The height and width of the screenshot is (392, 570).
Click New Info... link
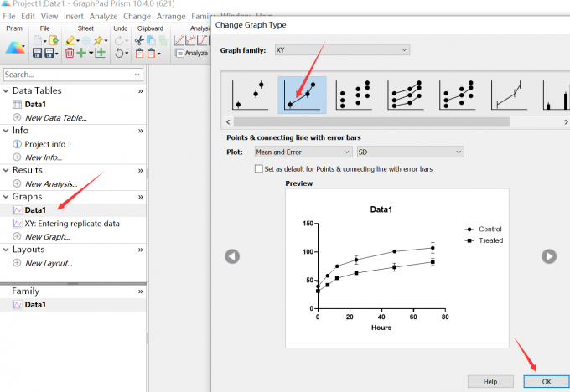pos(44,157)
